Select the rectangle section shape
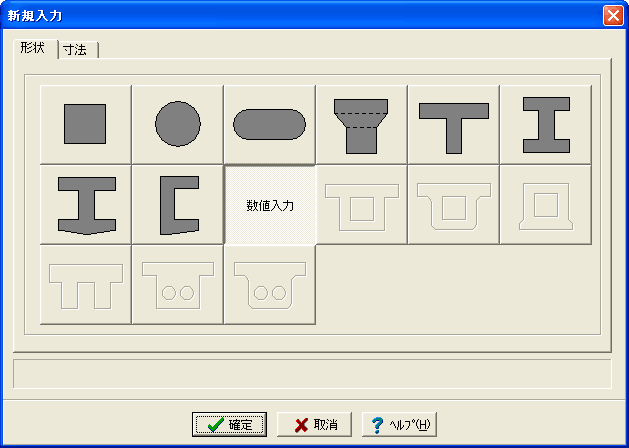This screenshot has width=629, height=448. point(85,124)
